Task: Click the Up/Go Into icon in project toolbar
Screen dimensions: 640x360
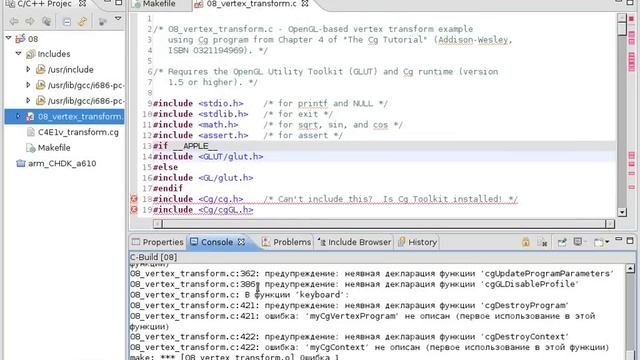Action: [x=47, y=21]
